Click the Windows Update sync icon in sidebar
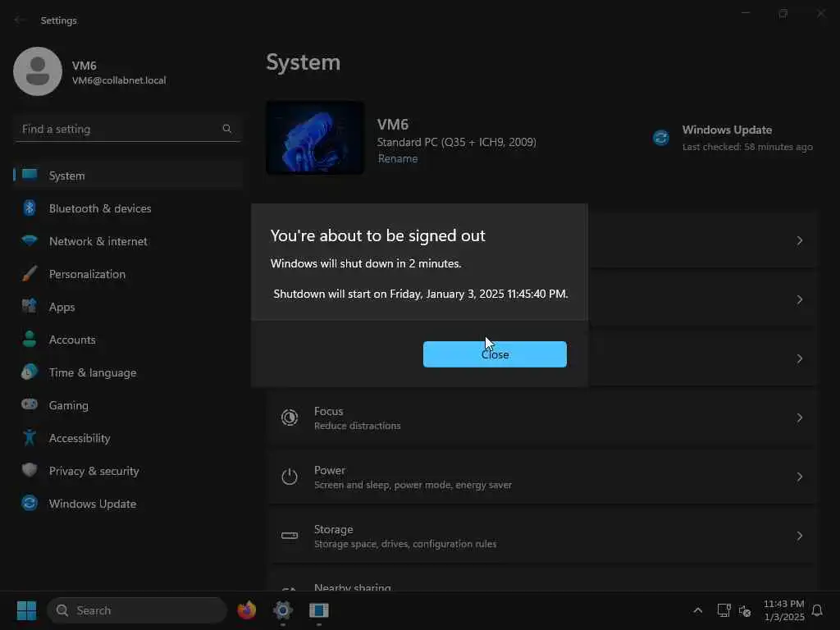840x630 pixels. click(x=30, y=503)
